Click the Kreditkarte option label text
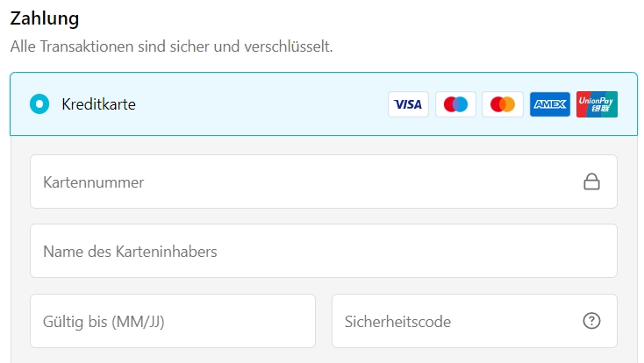The width and height of the screenshot is (644, 363). point(98,104)
